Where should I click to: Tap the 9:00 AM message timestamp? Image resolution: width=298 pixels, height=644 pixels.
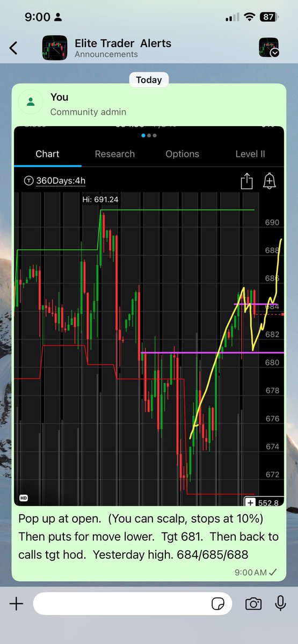250,572
